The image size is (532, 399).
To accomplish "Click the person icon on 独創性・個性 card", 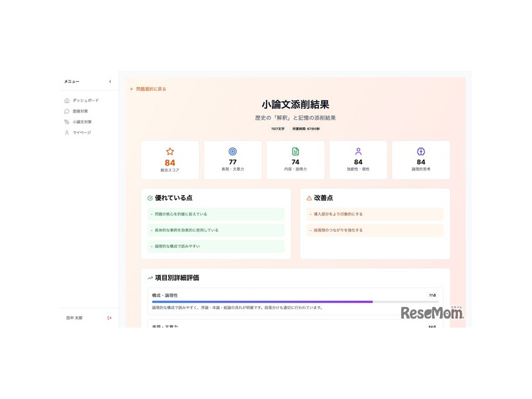I will point(358,151).
